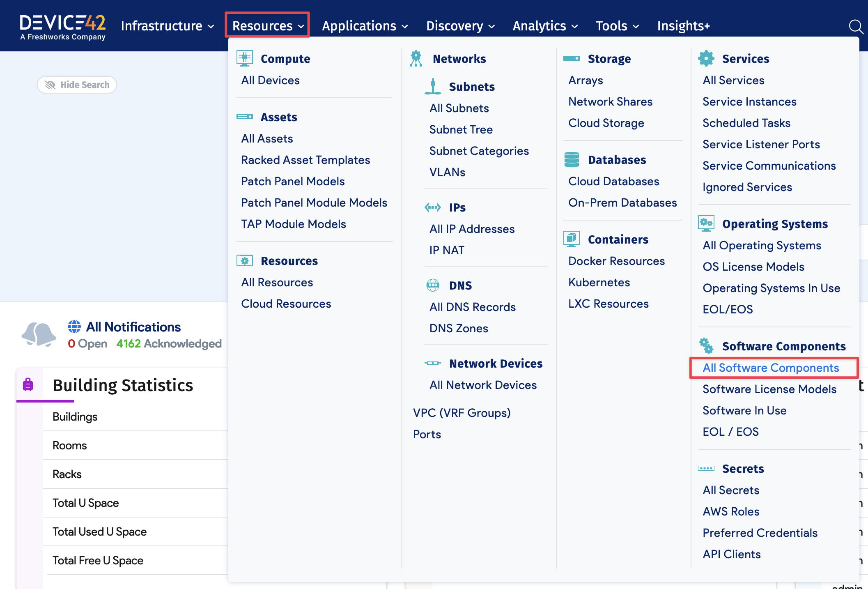This screenshot has width=868, height=589.
Task: Click the Networks section icon
Action: (416, 58)
